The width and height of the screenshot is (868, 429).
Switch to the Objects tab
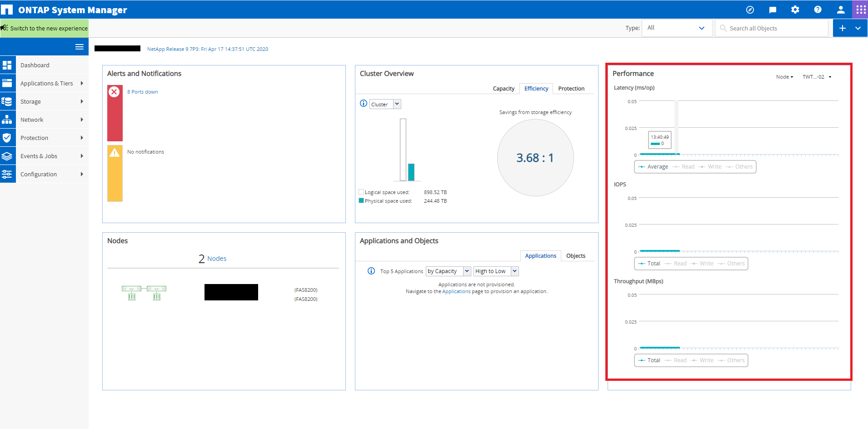575,256
